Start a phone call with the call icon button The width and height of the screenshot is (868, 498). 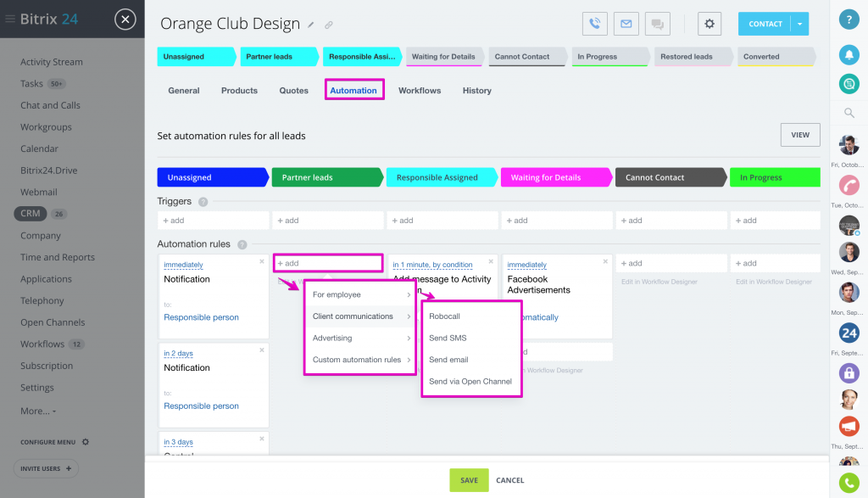[x=594, y=24]
